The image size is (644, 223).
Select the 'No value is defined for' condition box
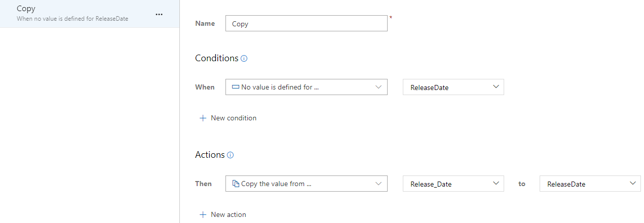[x=306, y=87]
